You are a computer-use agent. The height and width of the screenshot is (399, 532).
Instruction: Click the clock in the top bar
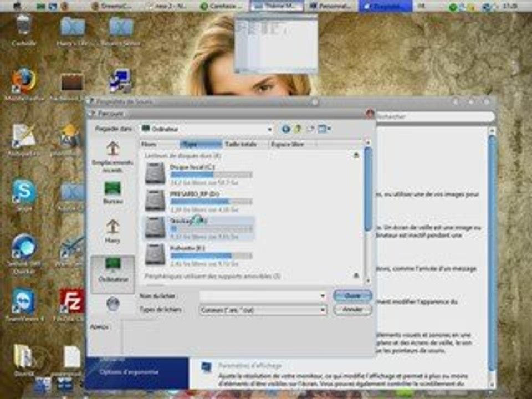pyautogui.click(x=510, y=6)
